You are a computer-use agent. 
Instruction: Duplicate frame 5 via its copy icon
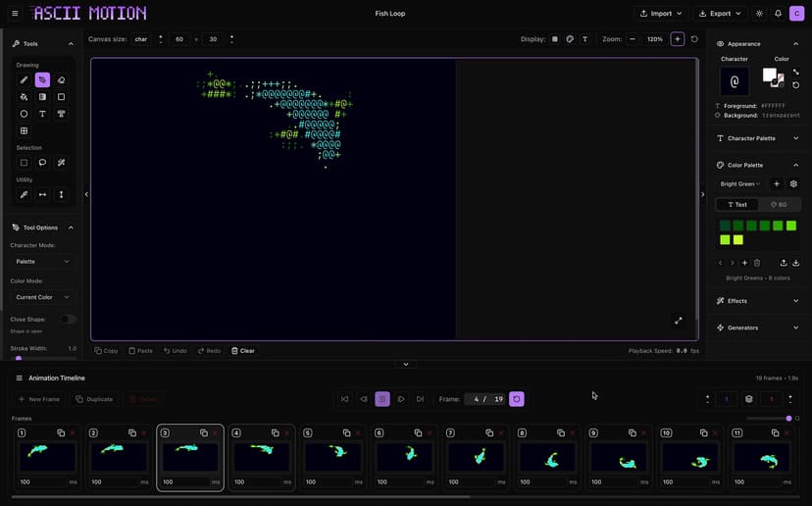(x=346, y=433)
